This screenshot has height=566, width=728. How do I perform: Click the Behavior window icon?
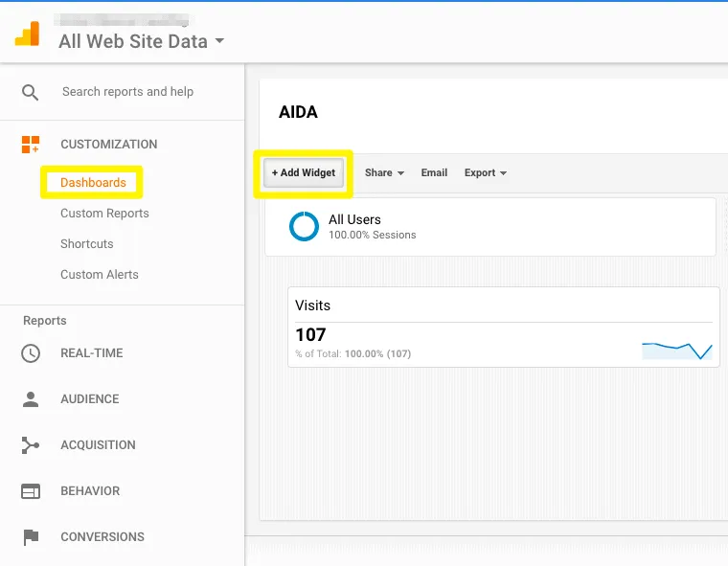[31, 491]
